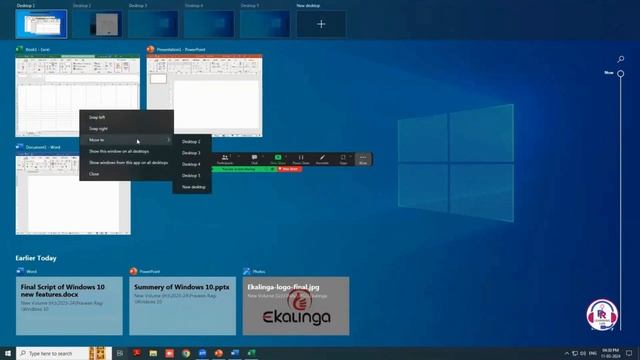Click the Now marker on the timeline slider
Viewport: 640px width, 360px height.
click(620, 73)
